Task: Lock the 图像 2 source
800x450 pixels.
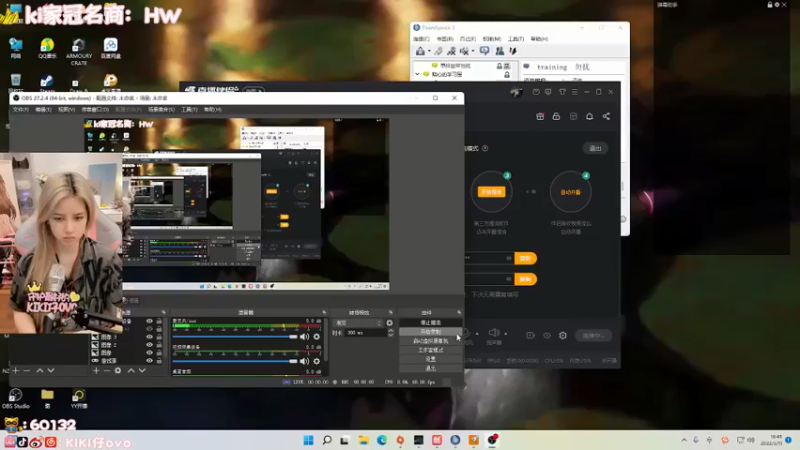Action: (x=159, y=345)
